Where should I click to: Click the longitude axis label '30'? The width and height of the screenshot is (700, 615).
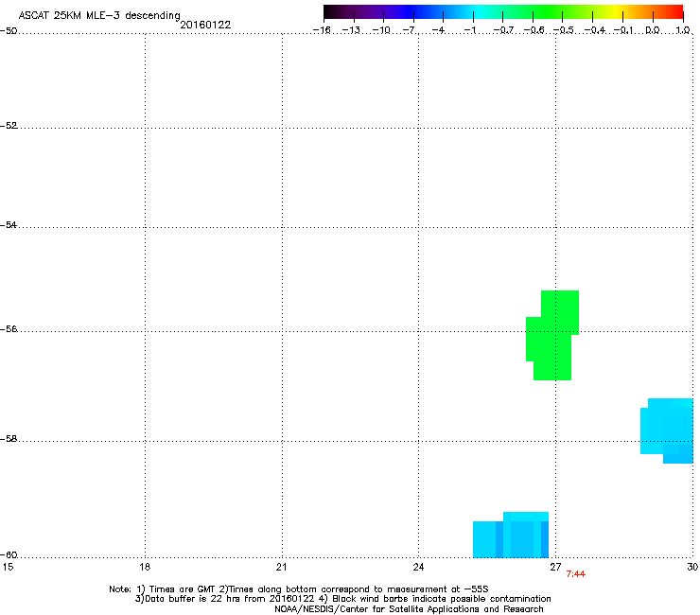coord(692,567)
